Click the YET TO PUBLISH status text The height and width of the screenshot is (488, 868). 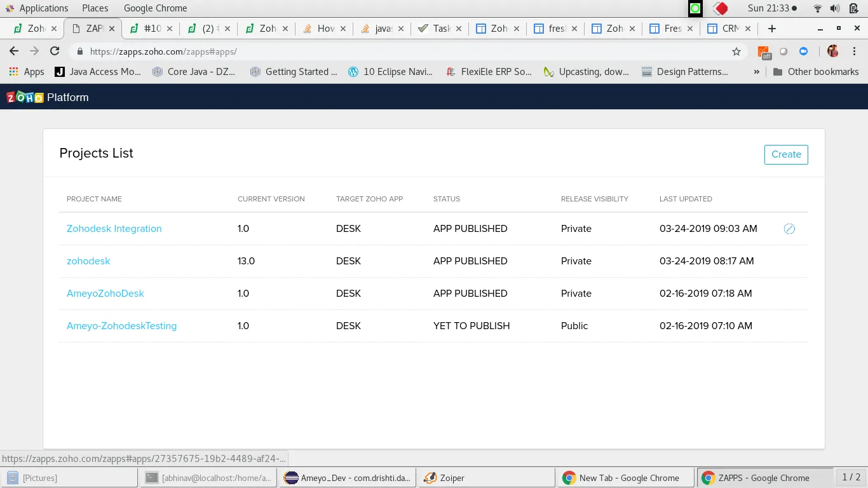471,326
